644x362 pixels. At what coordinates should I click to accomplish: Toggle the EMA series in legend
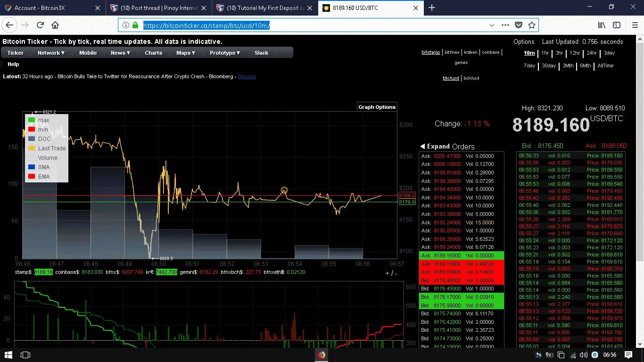(39, 176)
